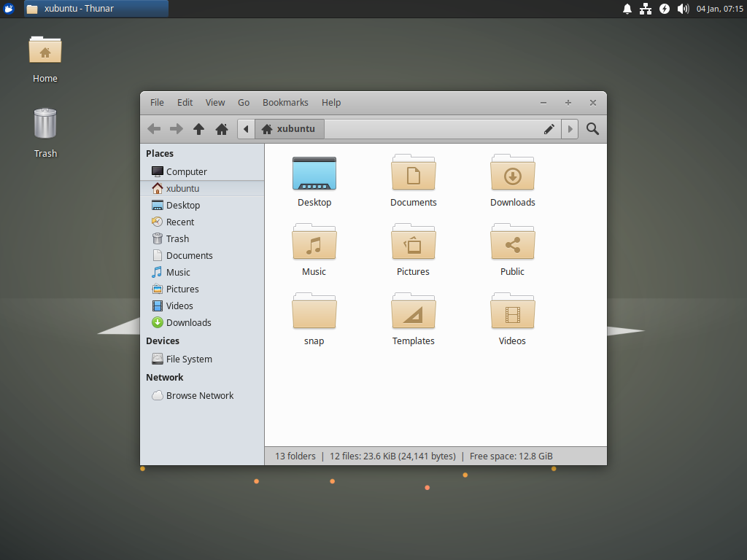Click the right arrow near the path bar
The height and width of the screenshot is (560, 747).
click(x=569, y=128)
